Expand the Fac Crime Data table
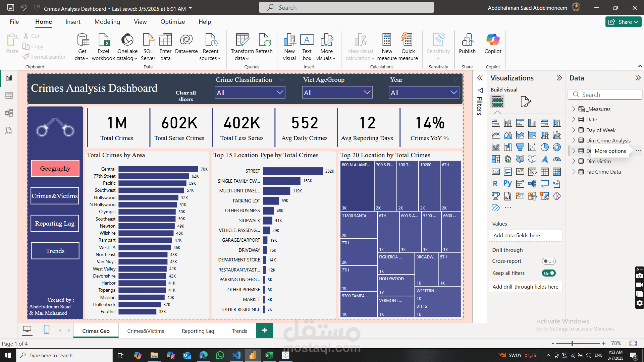The height and width of the screenshot is (362, 644). [574, 172]
